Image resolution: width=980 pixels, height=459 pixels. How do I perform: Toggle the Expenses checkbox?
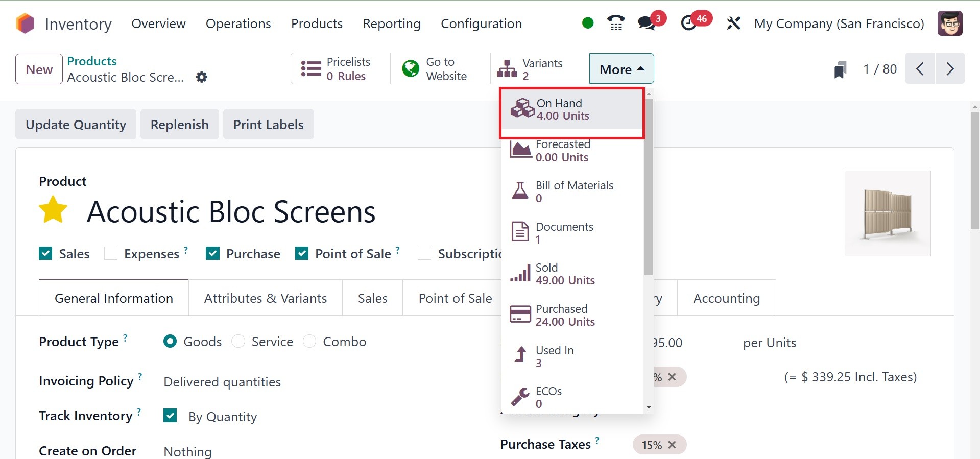pos(111,253)
